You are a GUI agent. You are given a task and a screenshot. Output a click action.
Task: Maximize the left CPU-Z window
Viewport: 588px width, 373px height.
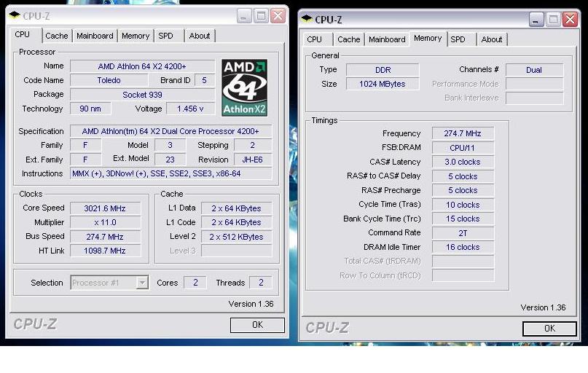261,16
